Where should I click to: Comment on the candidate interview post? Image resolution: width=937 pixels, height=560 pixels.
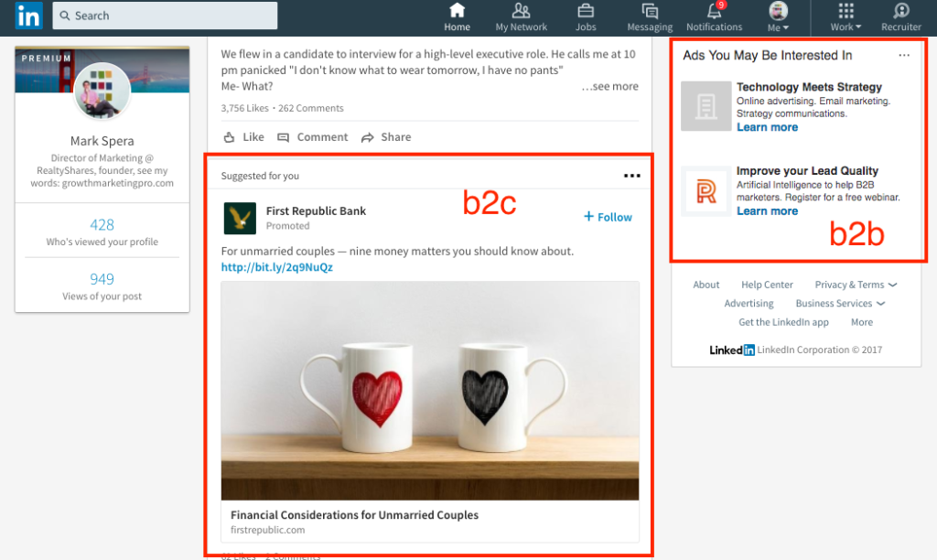point(313,137)
